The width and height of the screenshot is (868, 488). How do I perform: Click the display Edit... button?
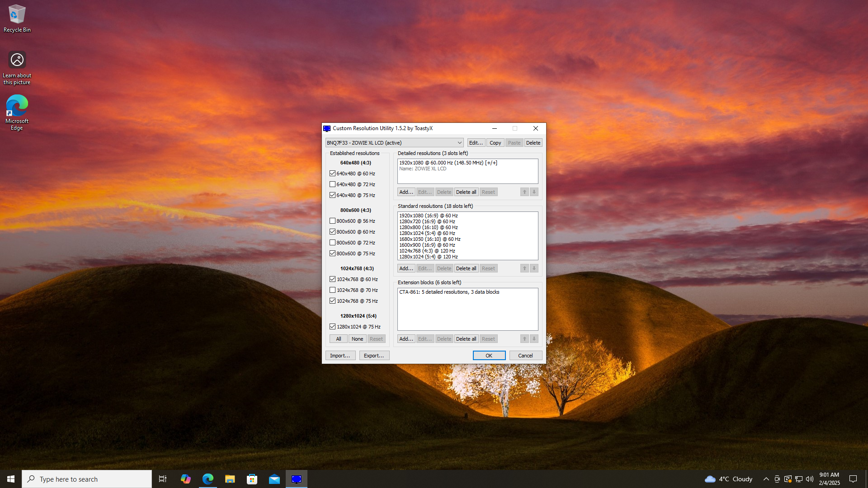coord(476,143)
